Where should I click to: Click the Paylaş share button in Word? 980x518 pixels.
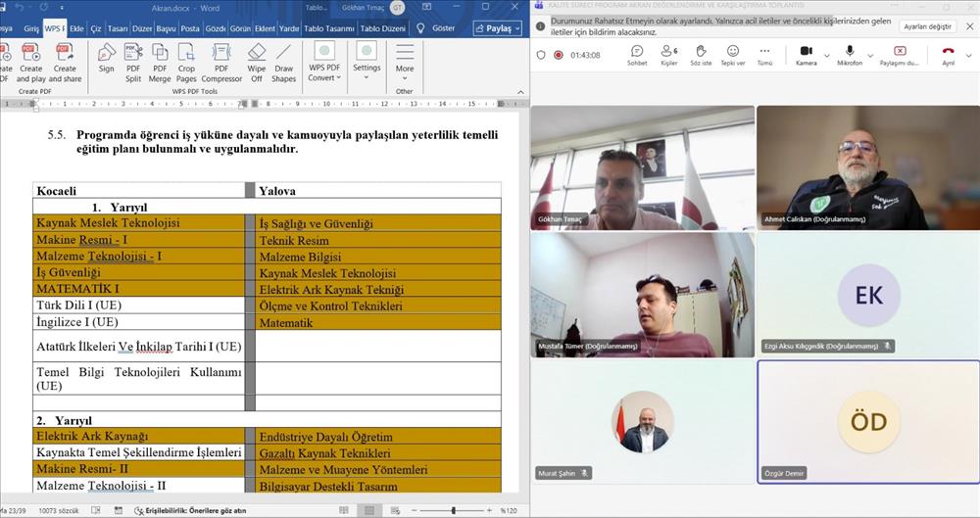point(497,28)
